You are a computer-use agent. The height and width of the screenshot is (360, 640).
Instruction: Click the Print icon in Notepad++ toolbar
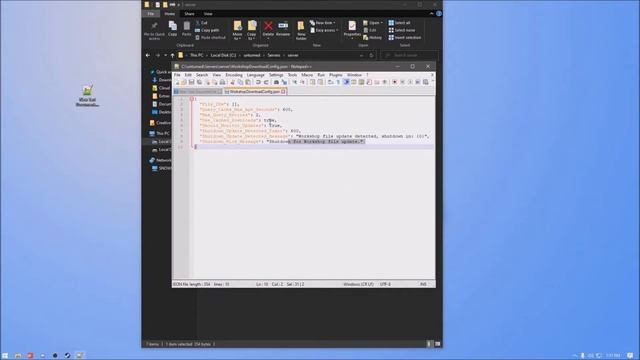click(222, 82)
